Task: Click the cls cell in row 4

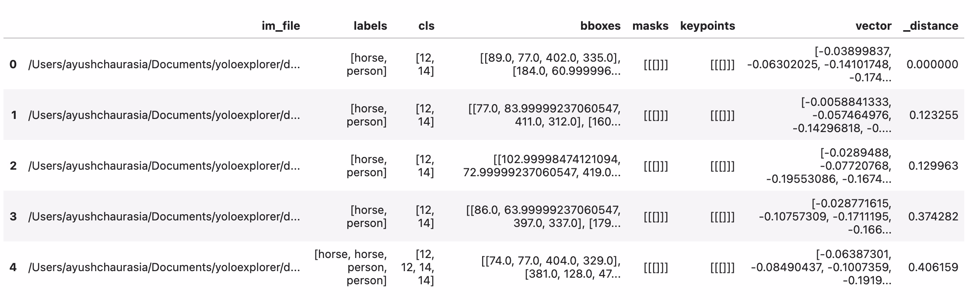Action: tap(418, 267)
